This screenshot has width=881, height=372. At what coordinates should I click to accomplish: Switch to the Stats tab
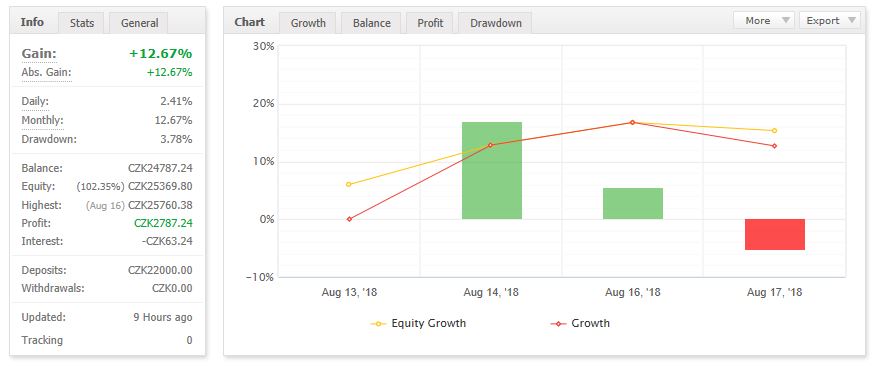(x=82, y=23)
